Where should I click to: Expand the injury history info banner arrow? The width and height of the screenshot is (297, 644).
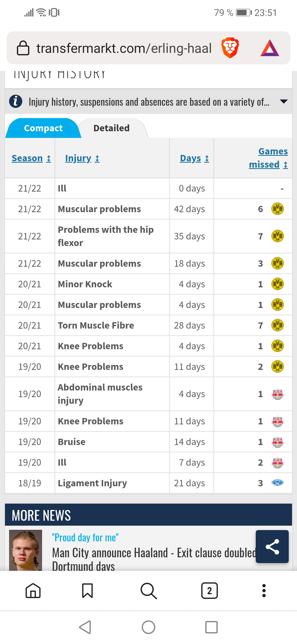click(x=284, y=102)
